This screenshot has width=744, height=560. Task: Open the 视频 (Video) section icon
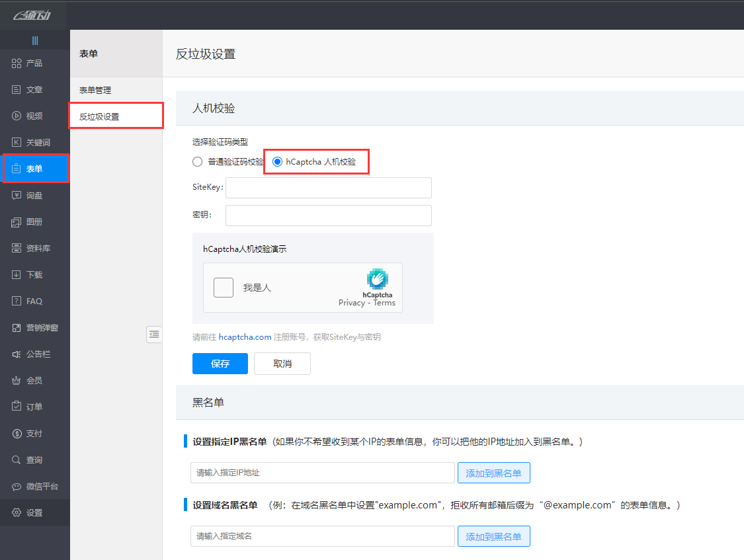[x=17, y=116]
